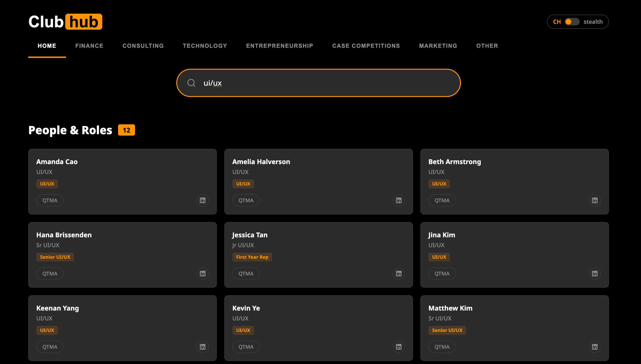The height and width of the screenshot is (364, 641).
Task: Switch to the TECHNOLOGY tab
Action: (205, 46)
